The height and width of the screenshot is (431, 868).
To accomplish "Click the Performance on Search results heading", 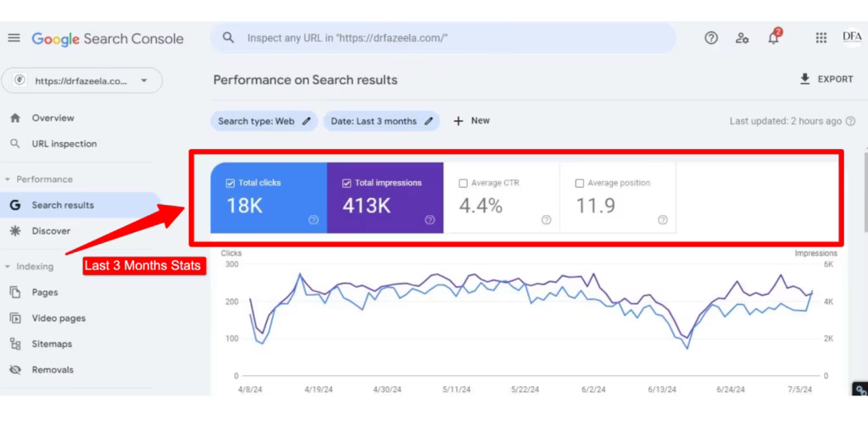I will pyautogui.click(x=305, y=80).
